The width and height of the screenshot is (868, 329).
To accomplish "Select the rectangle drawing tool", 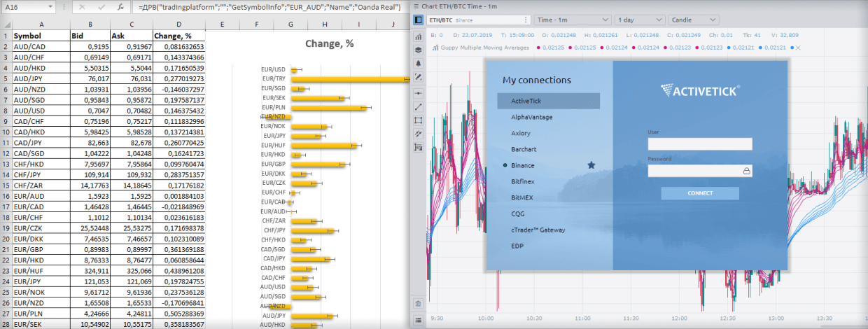I will [418, 120].
